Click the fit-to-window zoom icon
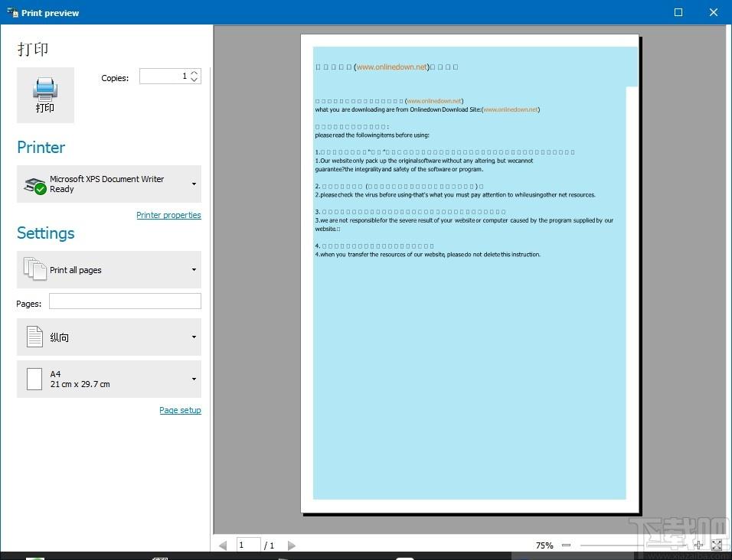Screen dimensions: 732x560 click(x=717, y=545)
